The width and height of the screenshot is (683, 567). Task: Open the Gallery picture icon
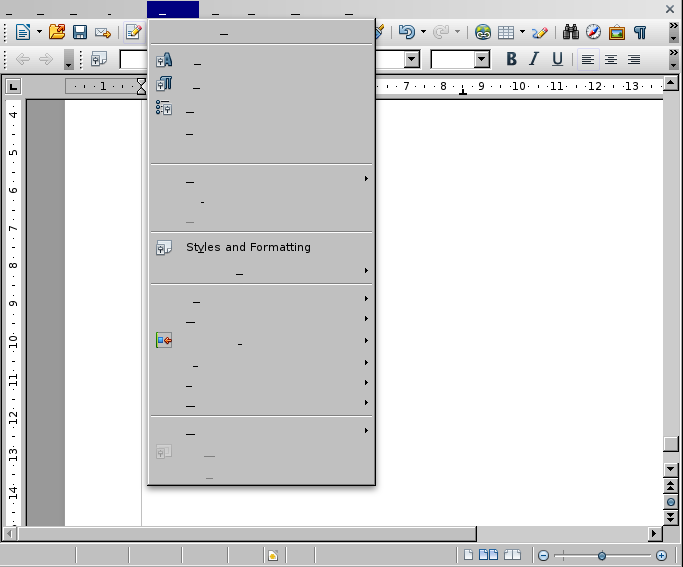click(617, 32)
